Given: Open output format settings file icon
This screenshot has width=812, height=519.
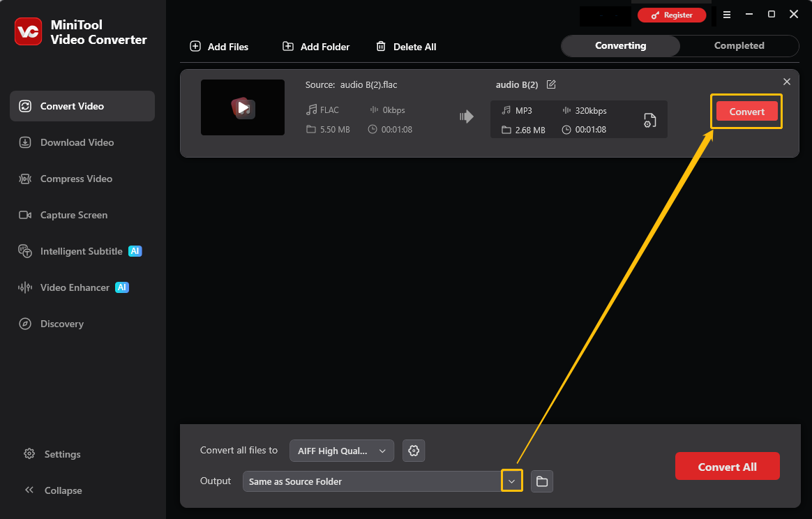Looking at the screenshot, I should pos(649,120).
